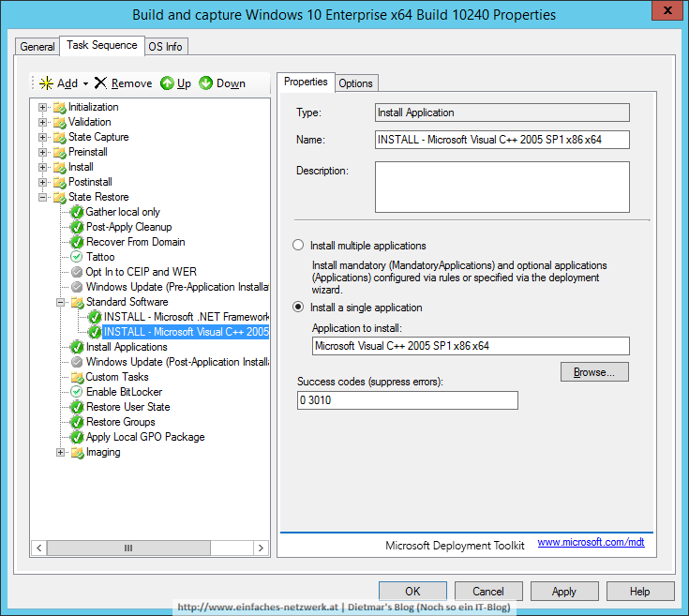The image size is (689, 616).
Task: Expand the Preinstall group
Action: (x=42, y=152)
